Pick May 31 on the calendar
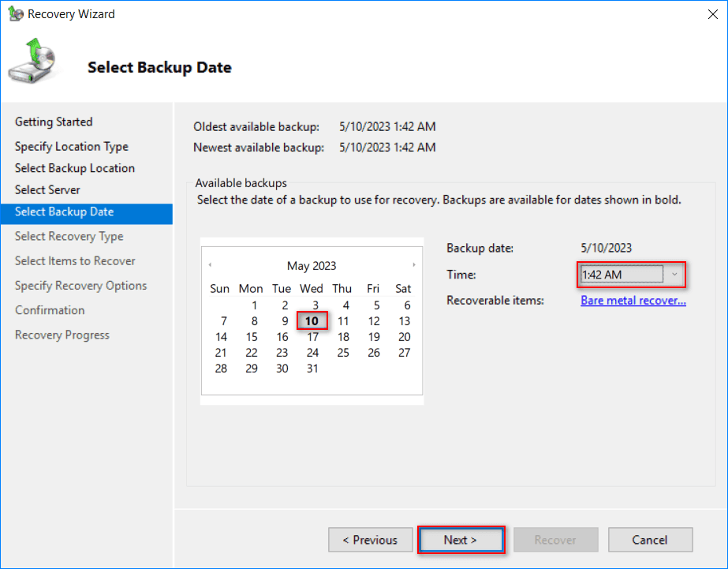This screenshot has height=569, width=728. pos(312,369)
